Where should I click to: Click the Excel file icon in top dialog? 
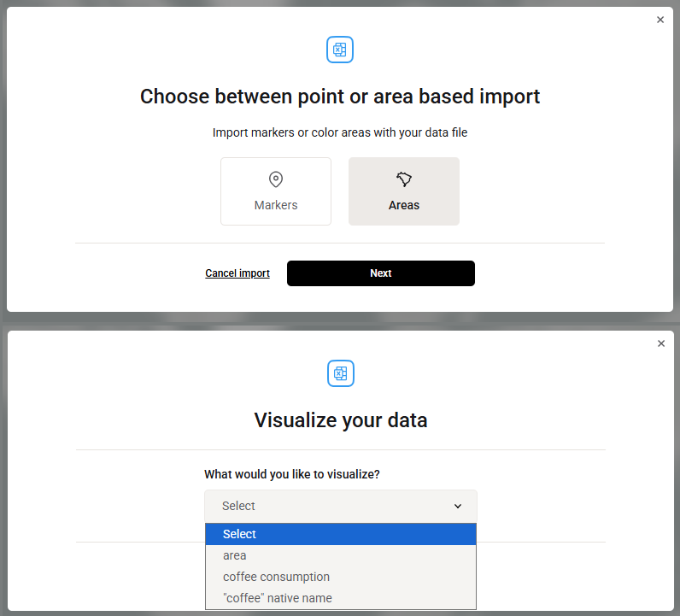tap(339, 50)
